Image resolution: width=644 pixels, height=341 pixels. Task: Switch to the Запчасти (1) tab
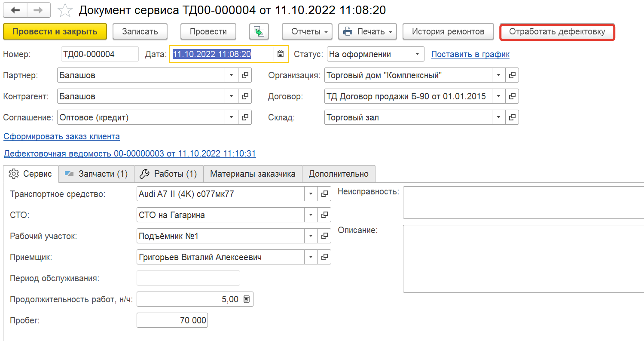point(97,174)
